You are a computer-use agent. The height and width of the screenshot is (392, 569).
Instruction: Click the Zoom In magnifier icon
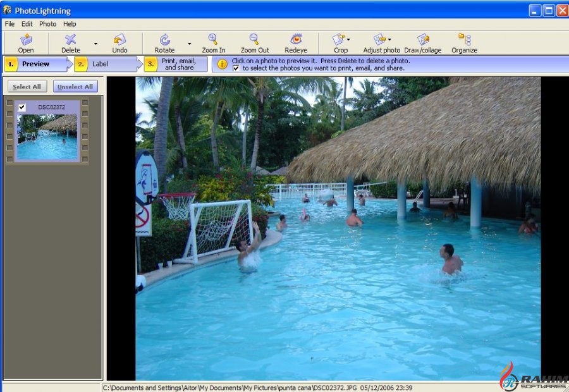(x=213, y=39)
